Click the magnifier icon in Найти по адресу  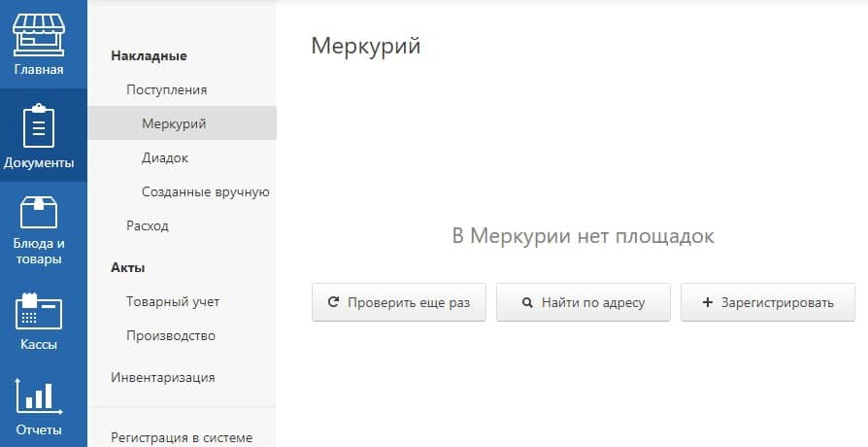527,303
